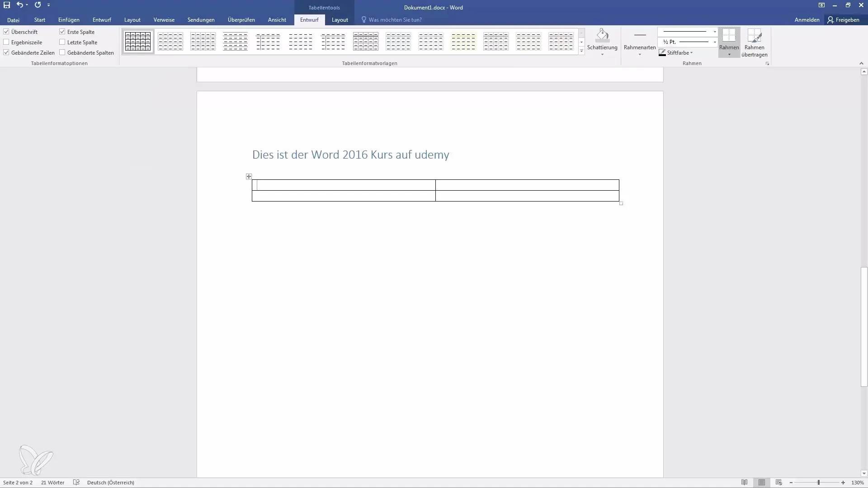Open the Entwurf (Design) ribbon tab
868x488 pixels.
pyautogui.click(x=101, y=20)
